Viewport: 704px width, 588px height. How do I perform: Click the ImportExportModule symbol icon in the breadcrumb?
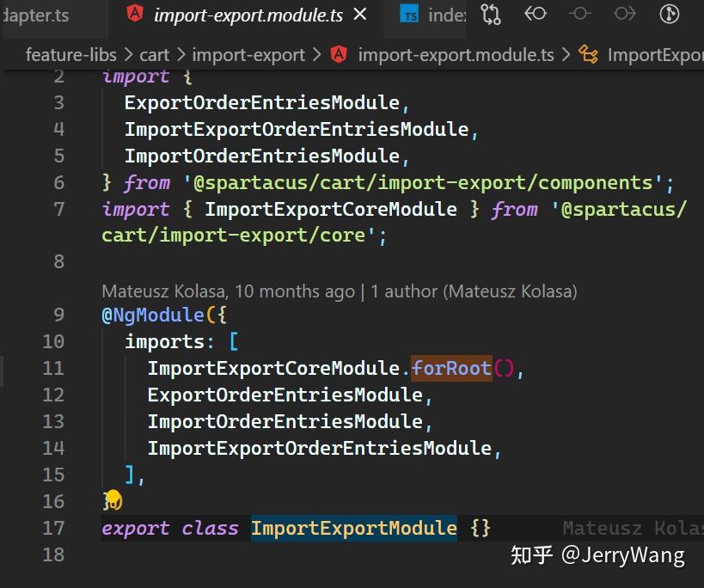coord(588,54)
